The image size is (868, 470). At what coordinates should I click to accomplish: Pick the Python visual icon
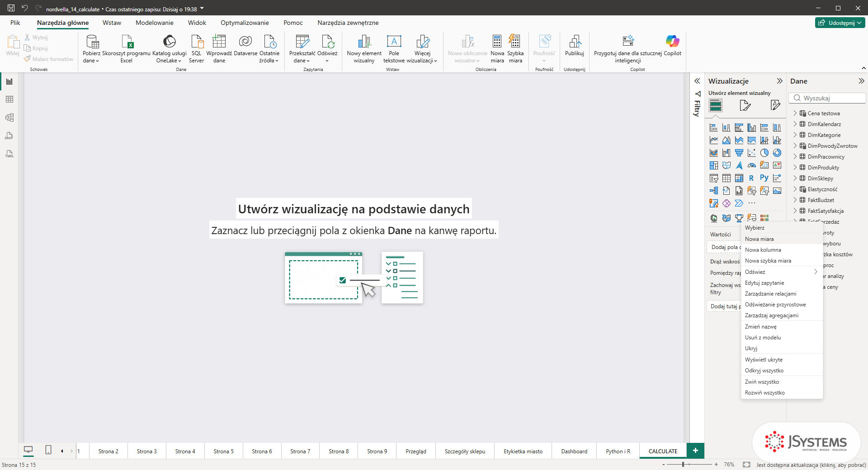click(x=764, y=178)
